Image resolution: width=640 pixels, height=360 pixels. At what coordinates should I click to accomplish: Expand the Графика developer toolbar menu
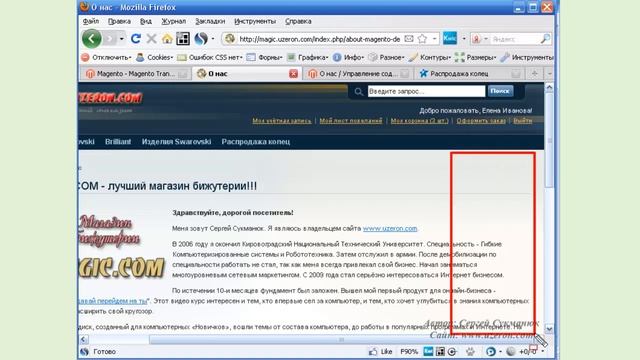307,58
